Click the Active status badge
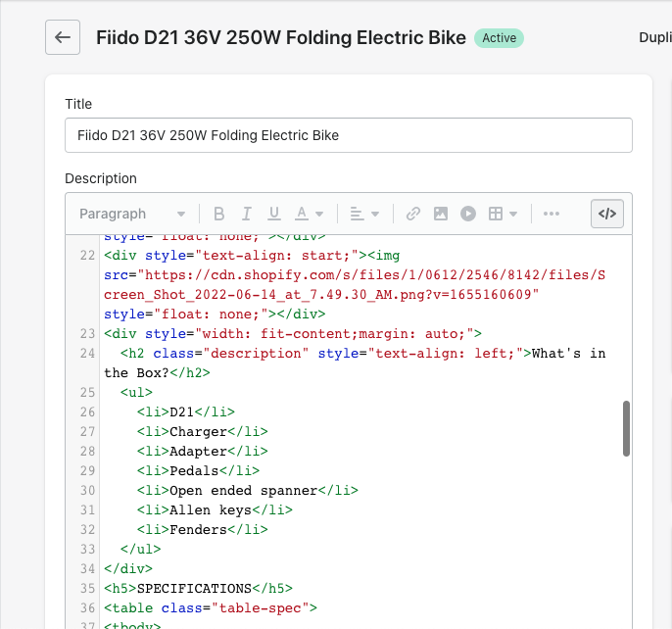 pos(499,38)
